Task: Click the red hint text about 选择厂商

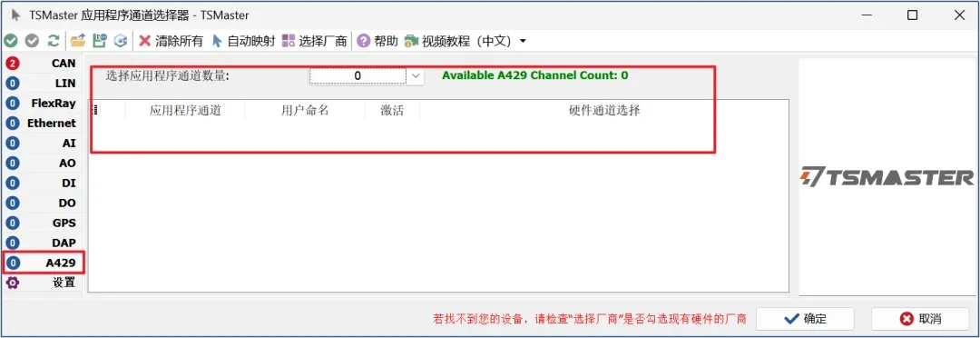Action: click(590, 319)
